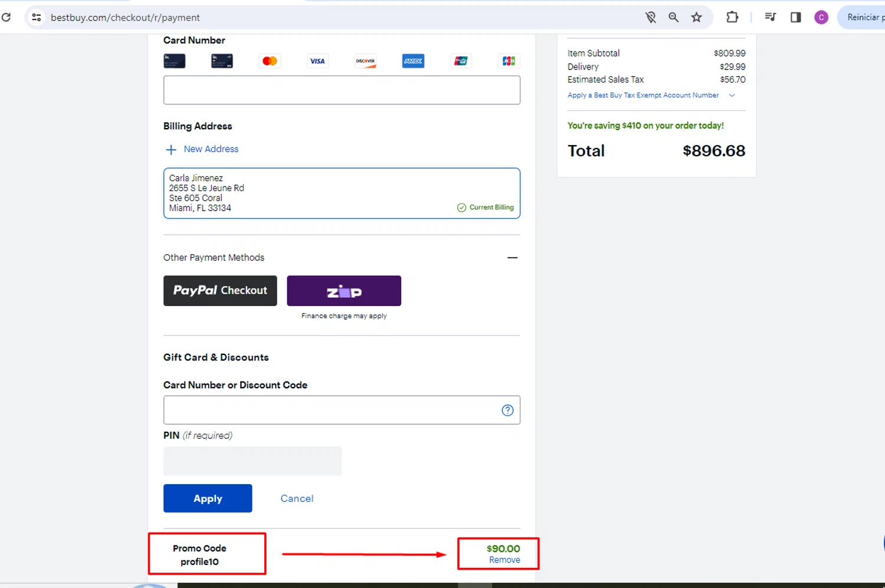Select the Visa card icon
This screenshot has width=885, height=588.
click(317, 61)
